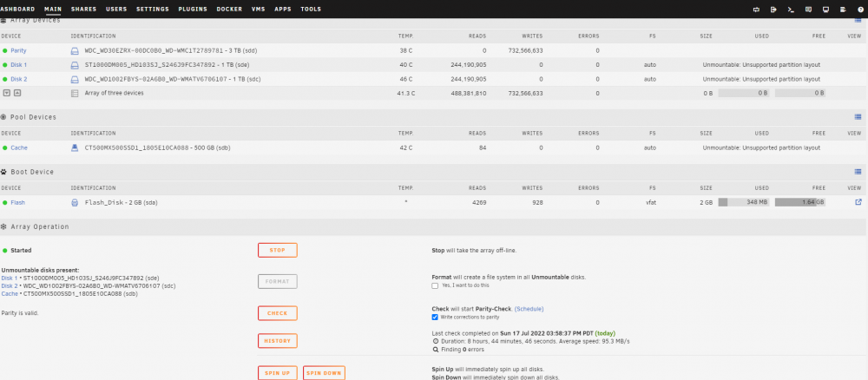Click the Array of three devices icon
Screen dimensions: 868x380
[x=75, y=94]
